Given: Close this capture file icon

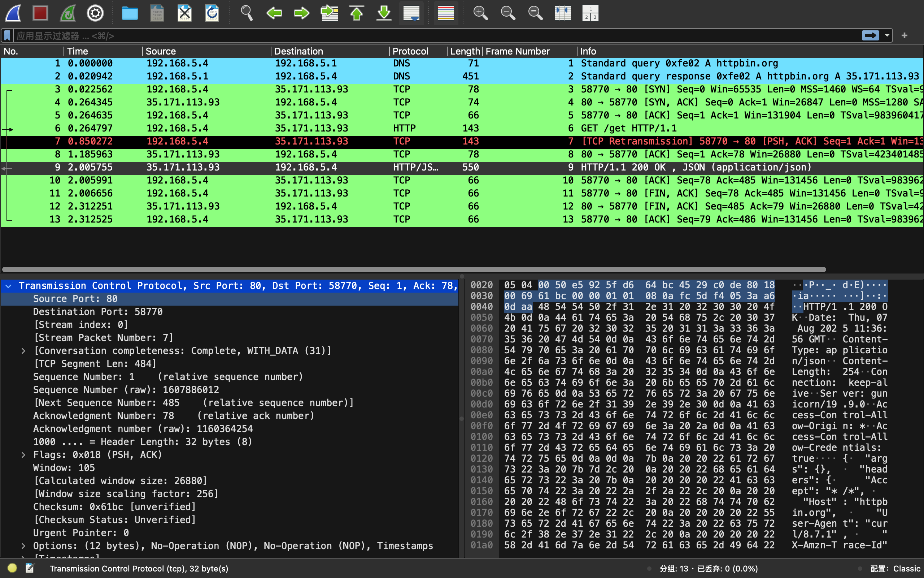Looking at the screenshot, I should (184, 13).
